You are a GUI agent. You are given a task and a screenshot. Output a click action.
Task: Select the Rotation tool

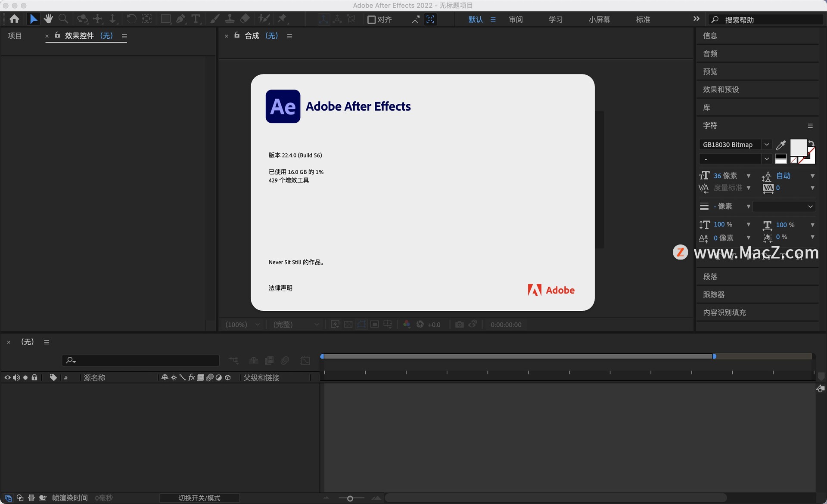(131, 19)
